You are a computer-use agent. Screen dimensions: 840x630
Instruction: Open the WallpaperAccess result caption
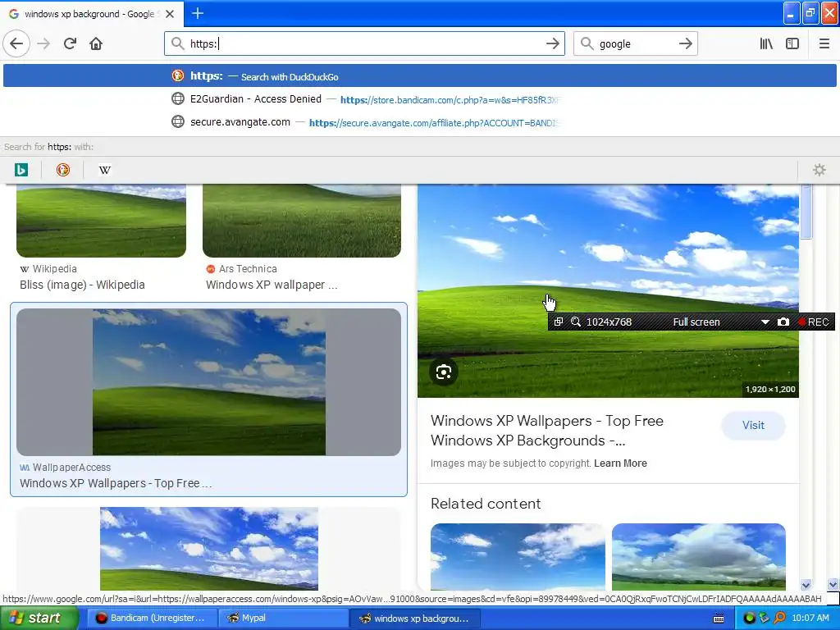(116, 483)
